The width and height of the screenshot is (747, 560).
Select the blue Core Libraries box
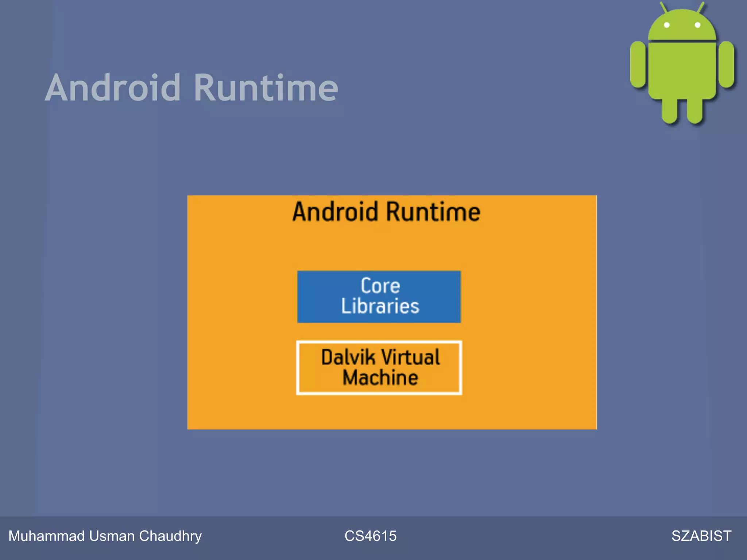click(379, 296)
